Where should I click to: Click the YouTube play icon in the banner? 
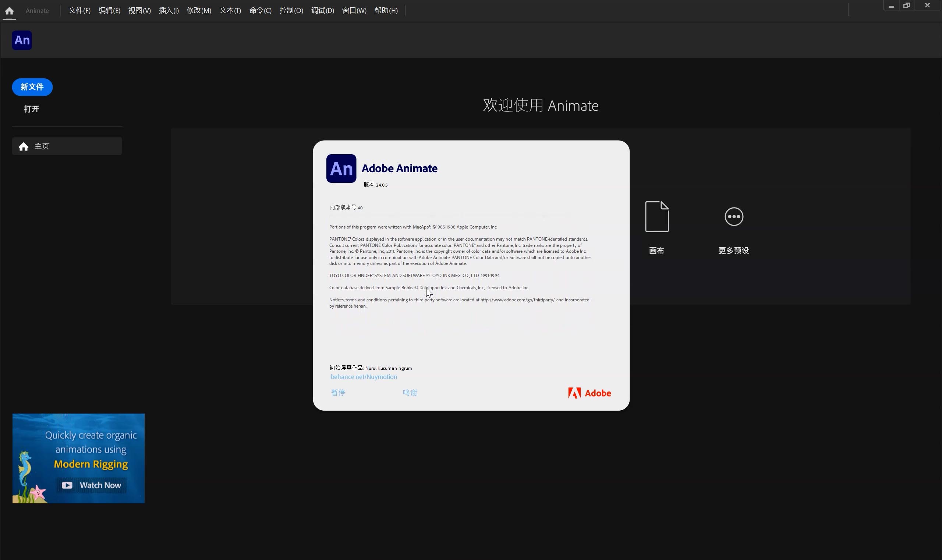(67, 485)
